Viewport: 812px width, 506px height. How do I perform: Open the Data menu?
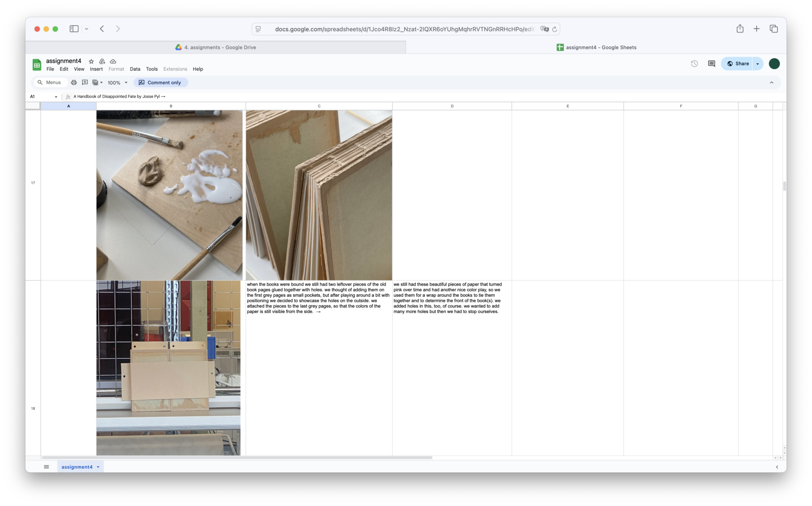tap(135, 69)
